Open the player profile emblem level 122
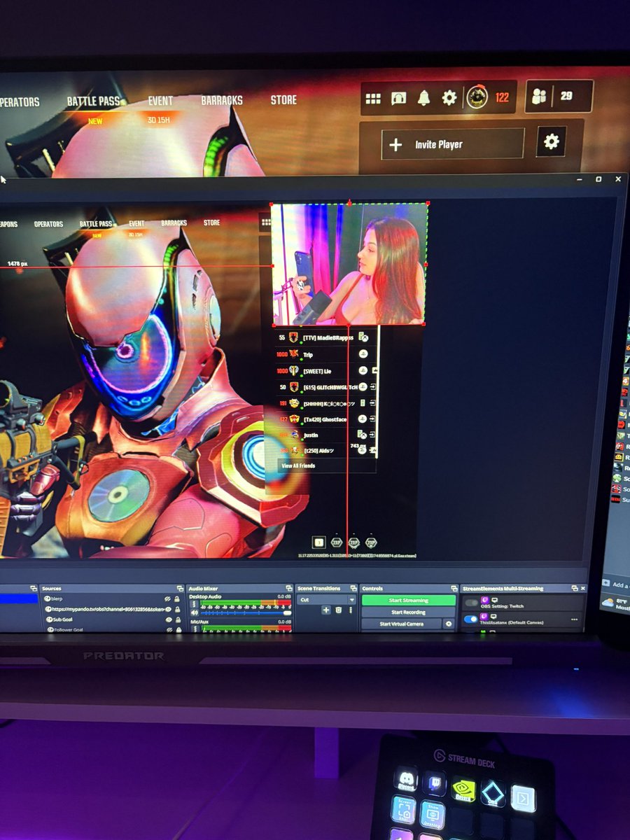Image resolution: width=630 pixels, height=840 pixels. pyautogui.click(x=477, y=97)
